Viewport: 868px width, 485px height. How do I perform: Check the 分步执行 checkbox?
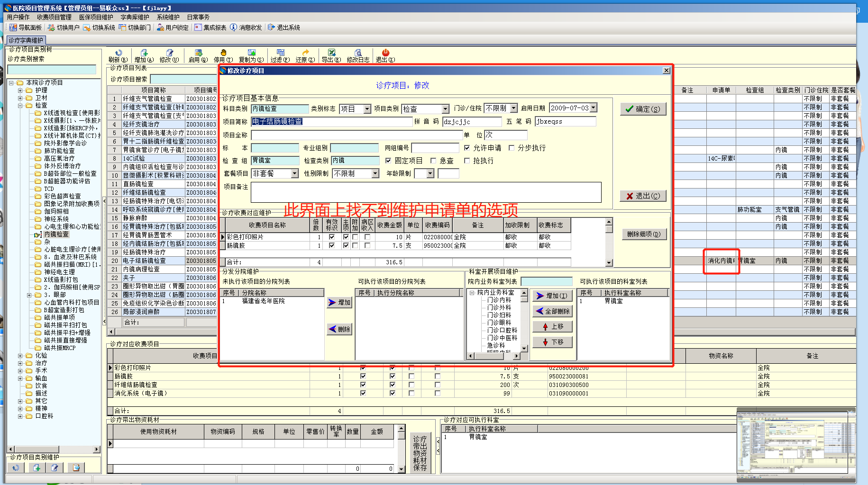tap(512, 148)
